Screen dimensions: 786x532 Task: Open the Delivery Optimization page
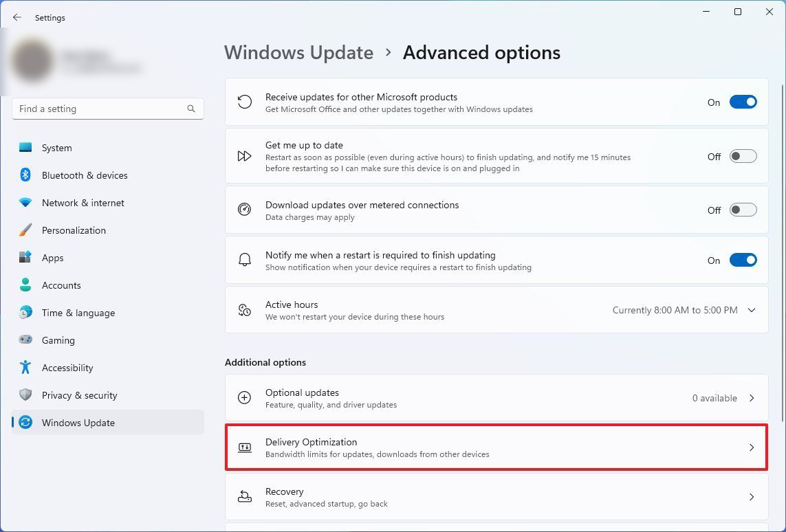pos(496,447)
